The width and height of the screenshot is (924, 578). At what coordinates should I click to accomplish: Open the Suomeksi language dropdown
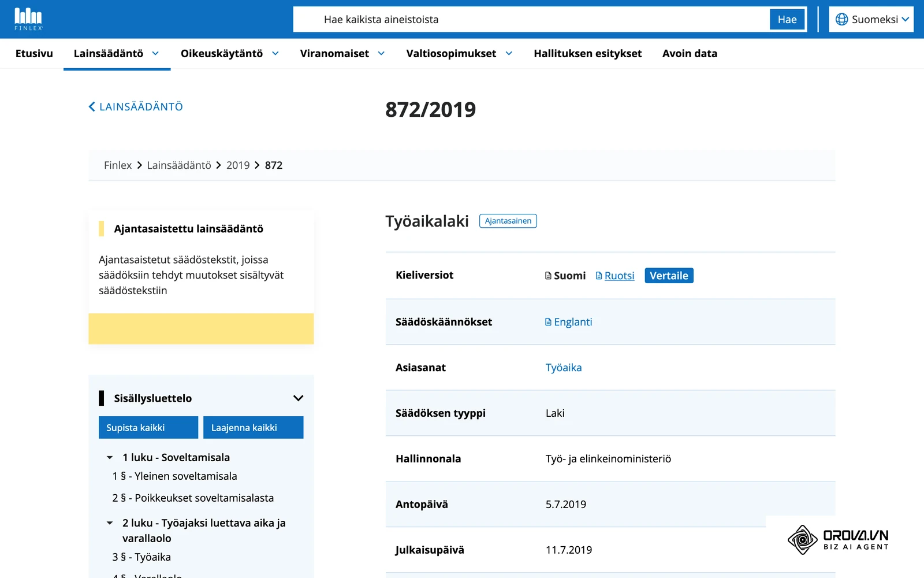(x=871, y=20)
